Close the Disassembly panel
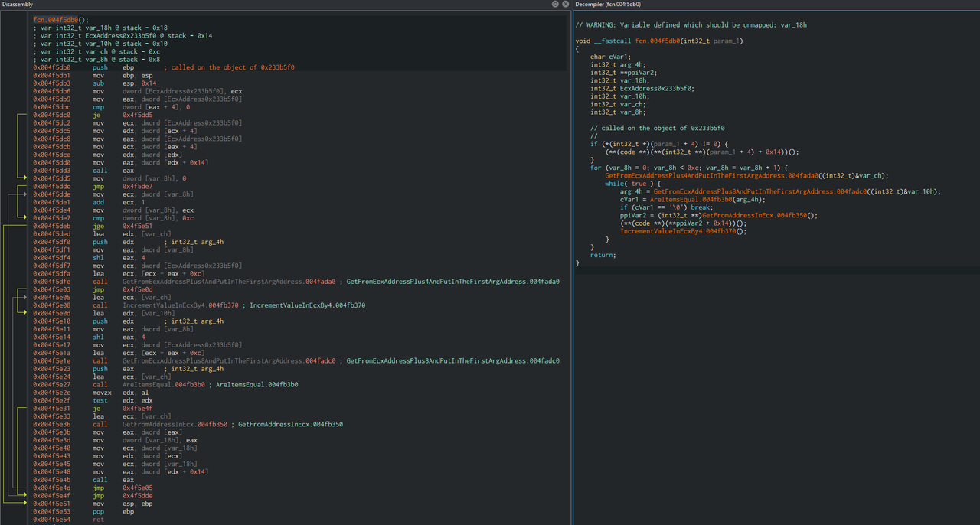 [565, 5]
